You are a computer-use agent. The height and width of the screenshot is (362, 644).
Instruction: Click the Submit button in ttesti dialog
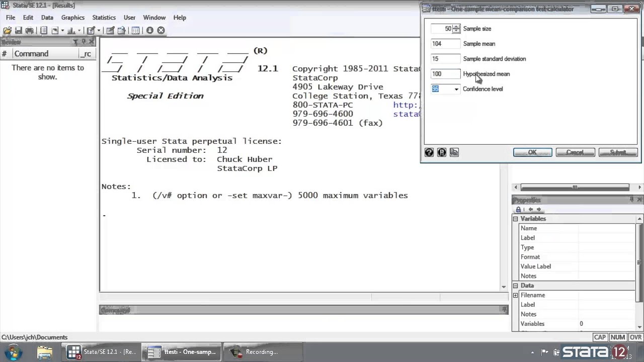tap(618, 152)
